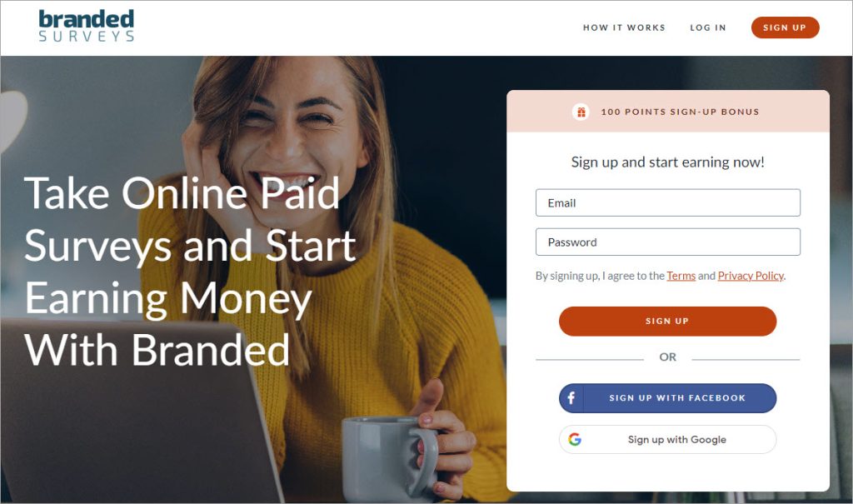The height and width of the screenshot is (504, 853).
Task: Choose Sign Up with Facebook
Action: [667, 398]
